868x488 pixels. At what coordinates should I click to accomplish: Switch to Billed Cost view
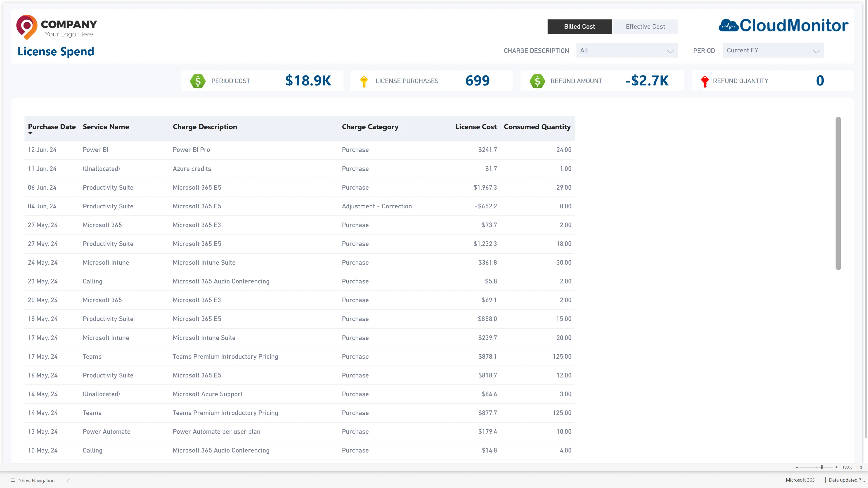point(579,27)
